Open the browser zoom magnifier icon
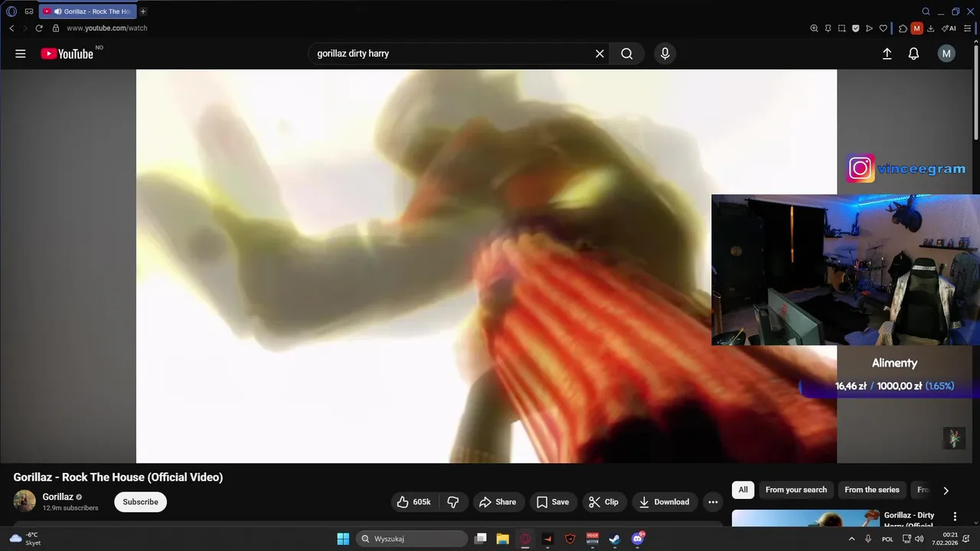The width and height of the screenshot is (980, 551). [814, 28]
